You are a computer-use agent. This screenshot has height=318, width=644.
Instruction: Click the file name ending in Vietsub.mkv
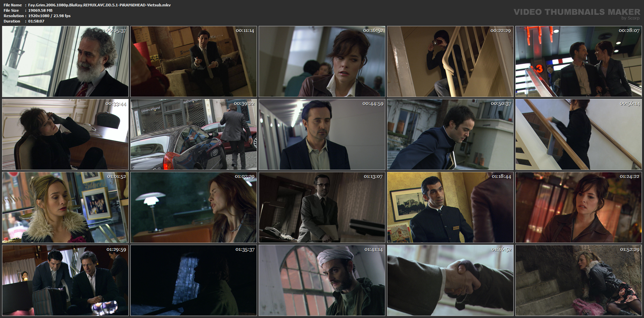[99, 5]
